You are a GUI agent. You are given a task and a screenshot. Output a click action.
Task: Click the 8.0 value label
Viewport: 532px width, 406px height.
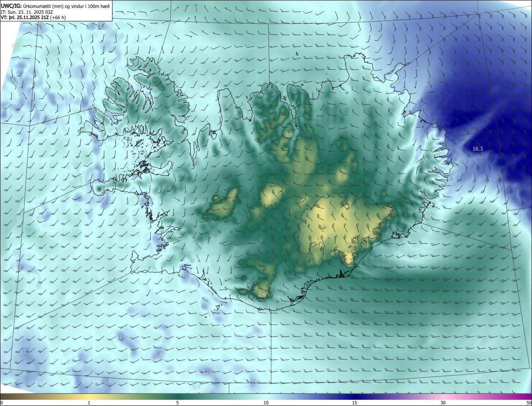coord(192,8)
